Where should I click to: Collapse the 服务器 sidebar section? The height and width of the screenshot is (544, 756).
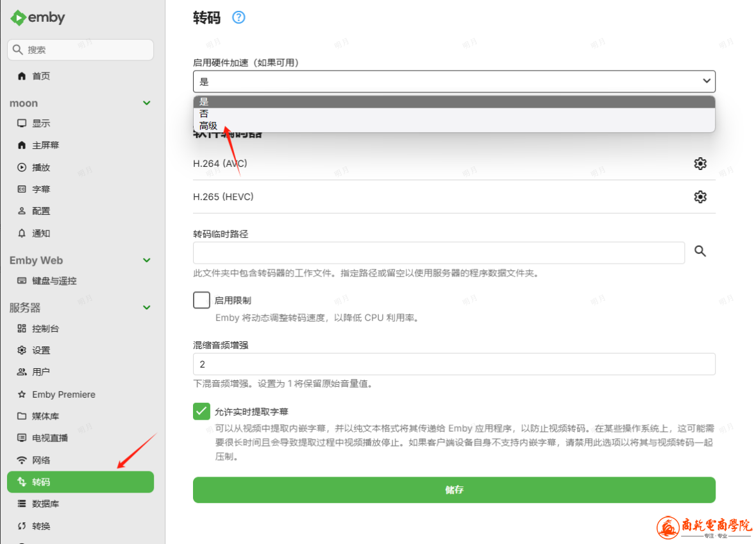[147, 308]
